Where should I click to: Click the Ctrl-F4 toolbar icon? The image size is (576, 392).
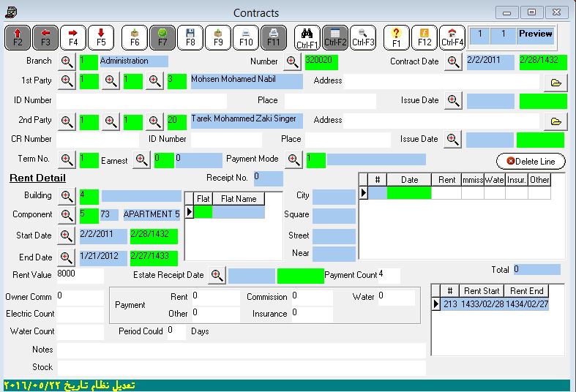(x=452, y=37)
